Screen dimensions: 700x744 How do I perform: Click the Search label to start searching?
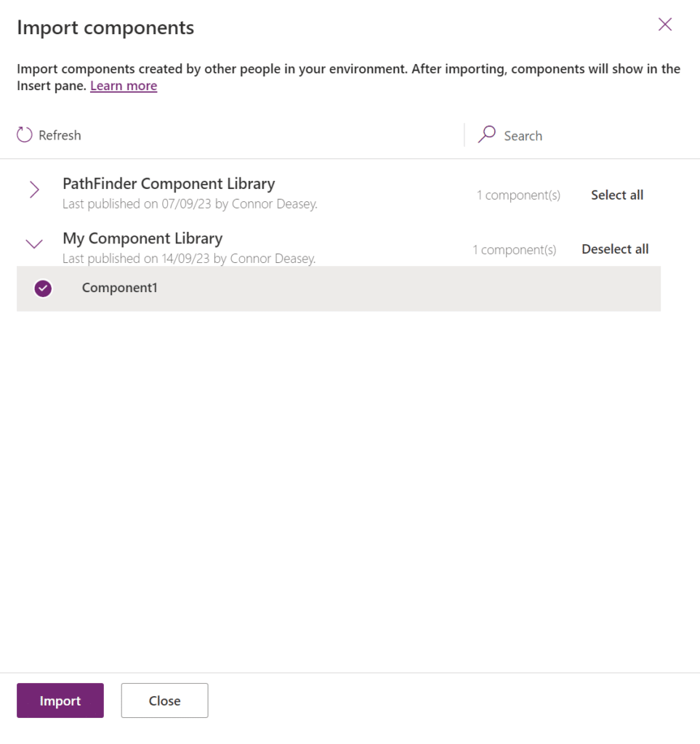pos(523,135)
